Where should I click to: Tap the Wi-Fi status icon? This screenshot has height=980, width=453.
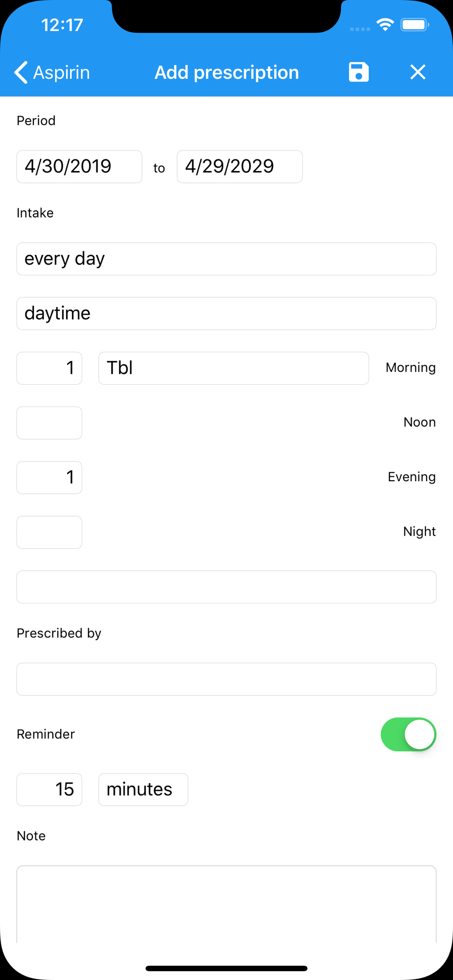point(385,24)
